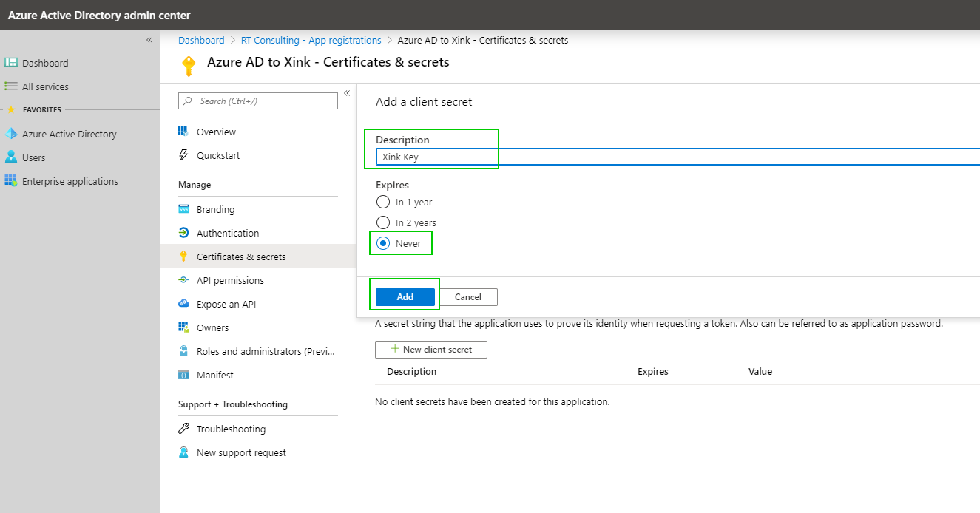Image resolution: width=980 pixels, height=513 pixels.
Task: Choose the In 2 years expiry
Action: click(x=383, y=222)
